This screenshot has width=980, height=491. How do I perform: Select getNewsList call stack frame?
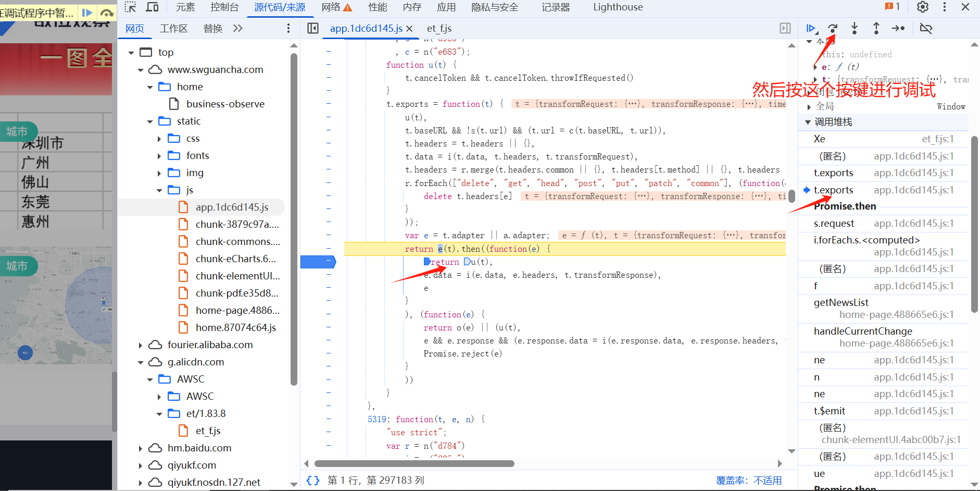pyautogui.click(x=884, y=309)
